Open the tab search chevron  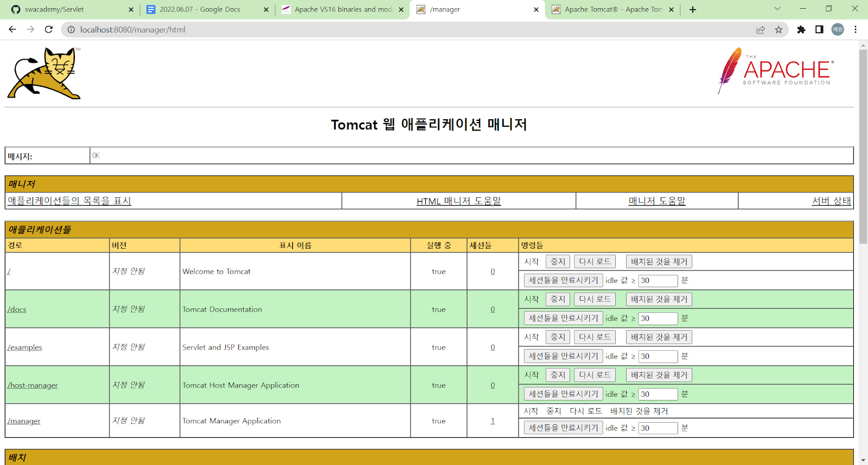point(777,9)
